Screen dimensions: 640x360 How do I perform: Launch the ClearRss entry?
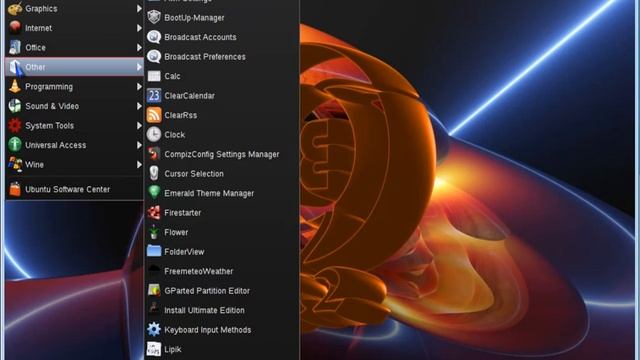[x=222, y=115]
